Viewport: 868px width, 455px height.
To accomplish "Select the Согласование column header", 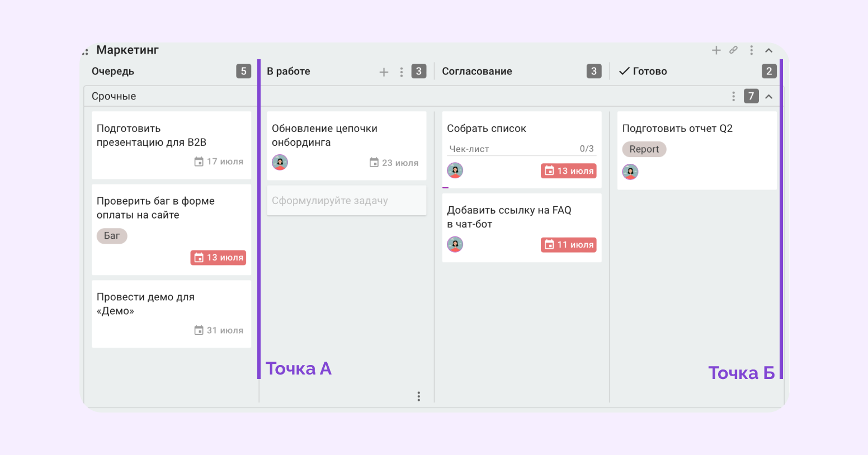I will 477,72.
